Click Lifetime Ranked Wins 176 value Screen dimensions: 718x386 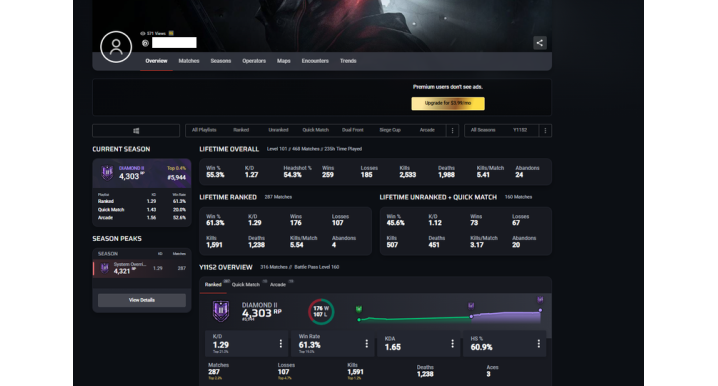point(296,223)
